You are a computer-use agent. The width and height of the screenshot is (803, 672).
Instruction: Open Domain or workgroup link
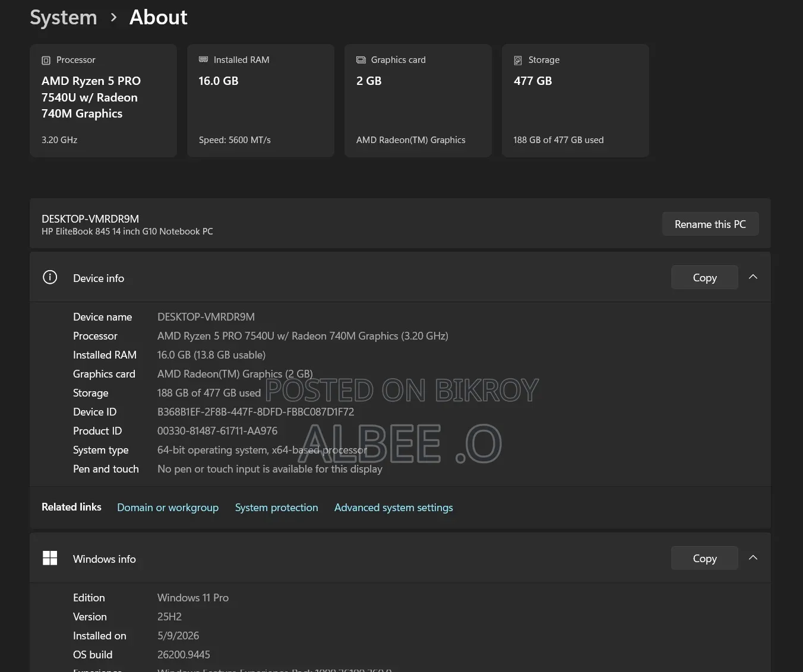pos(167,508)
